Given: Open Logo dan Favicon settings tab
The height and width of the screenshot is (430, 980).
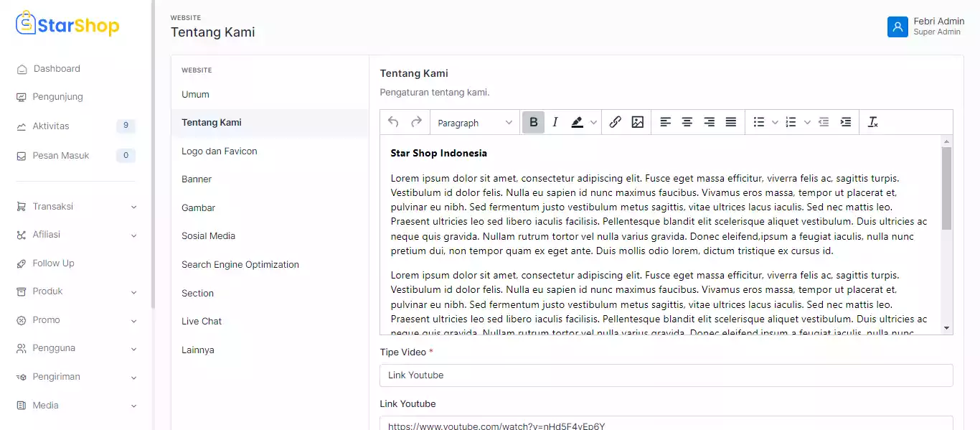Looking at the screenshot, I should (219, 151).
